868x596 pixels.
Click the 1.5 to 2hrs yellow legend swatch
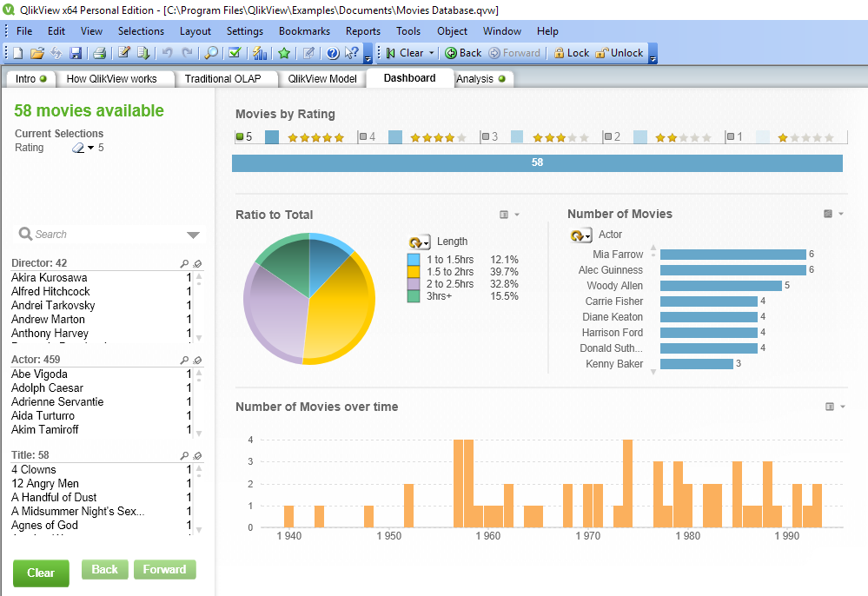pyautogui.click(x=414, y=272)
